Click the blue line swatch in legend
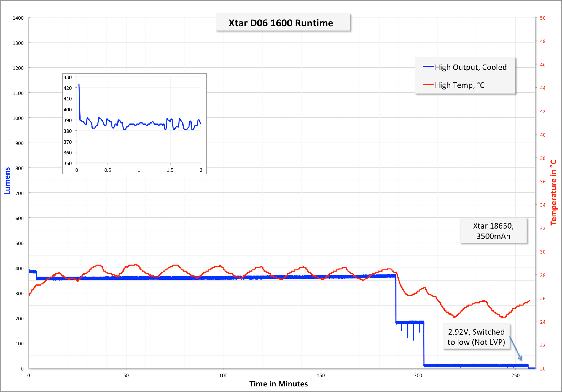The width and height of the screenshot is (562, 392). pyautogui.click(x=428, y=67)
